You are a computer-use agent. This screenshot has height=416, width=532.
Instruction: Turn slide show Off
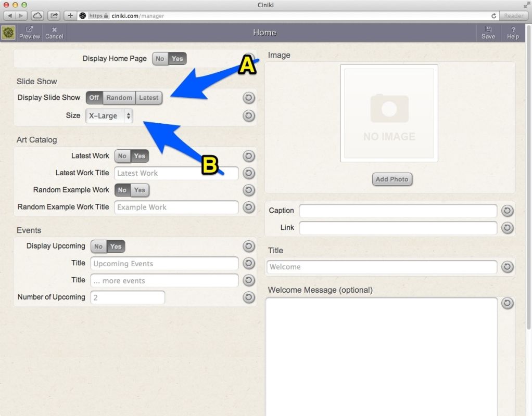pyautogui.click(x=94, y=98)
